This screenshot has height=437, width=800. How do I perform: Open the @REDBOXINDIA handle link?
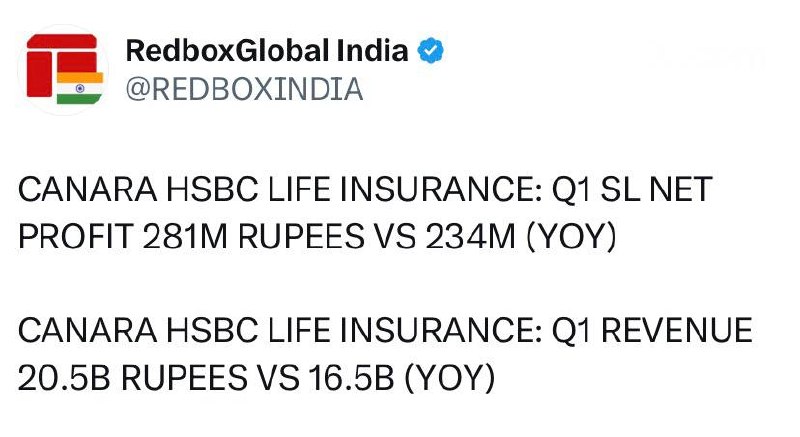[244, 89]
